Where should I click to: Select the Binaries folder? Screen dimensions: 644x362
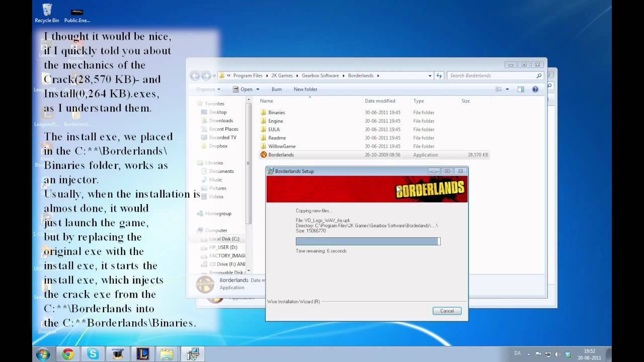(273, 113)
